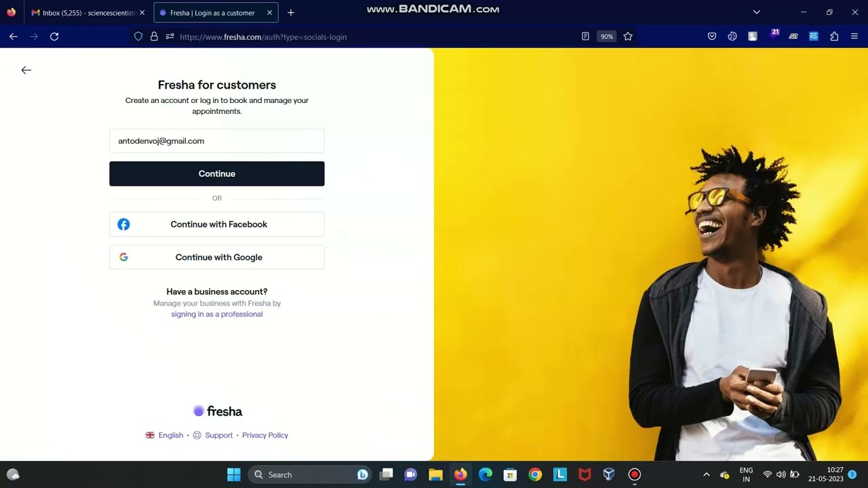Click the Facebook logo icon
This screenshot has width=868, height=488.
tap(123, 224)
